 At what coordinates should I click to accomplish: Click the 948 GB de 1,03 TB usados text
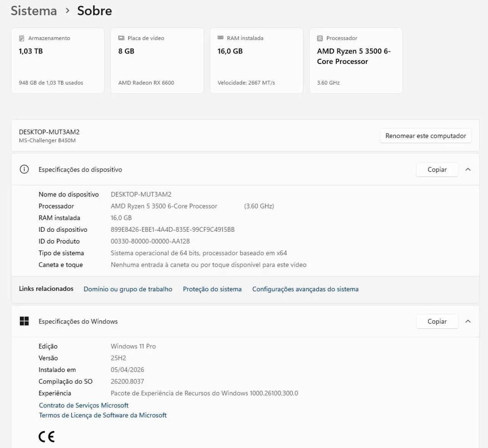(51, 83)
